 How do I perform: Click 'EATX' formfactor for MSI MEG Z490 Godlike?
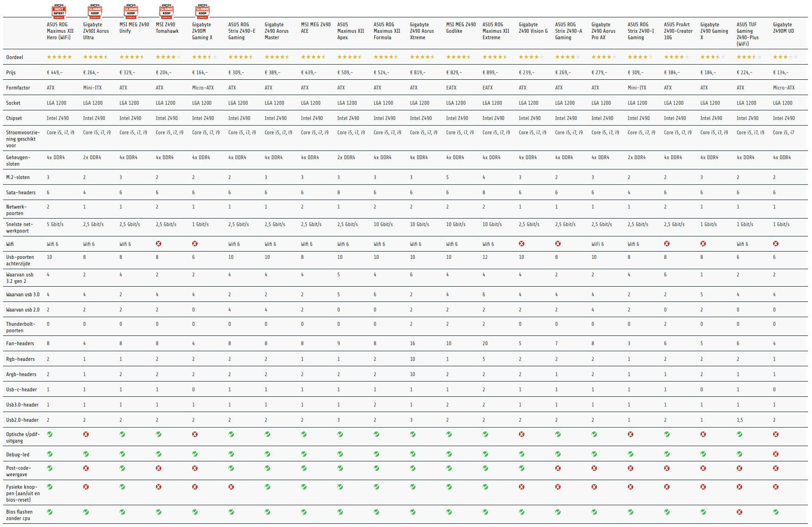[451, 88]
